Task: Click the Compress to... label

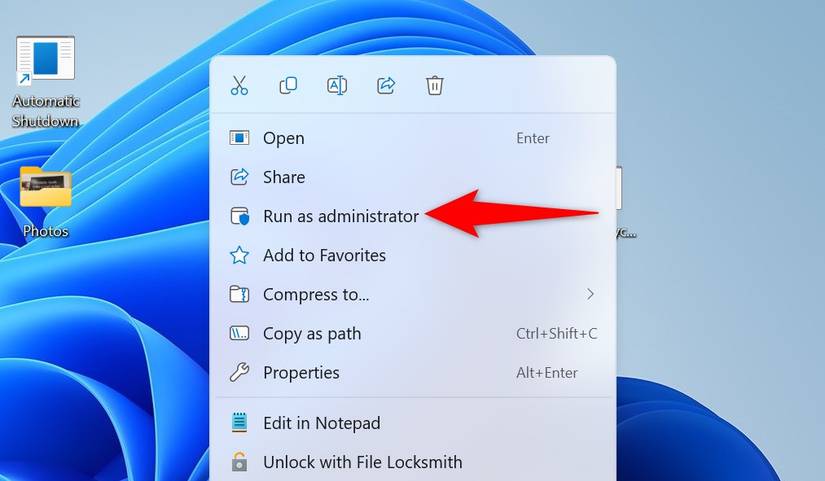Action: coord(316,295)
